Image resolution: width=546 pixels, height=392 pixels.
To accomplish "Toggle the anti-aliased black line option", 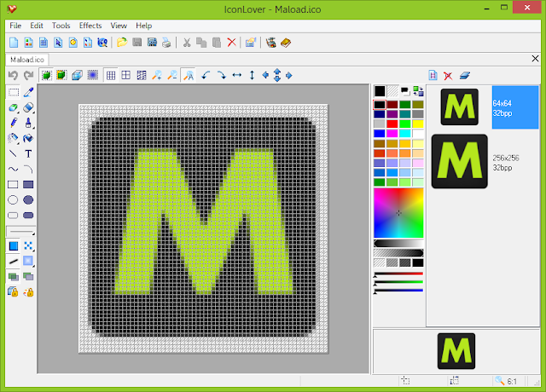I will click(14, 262).
